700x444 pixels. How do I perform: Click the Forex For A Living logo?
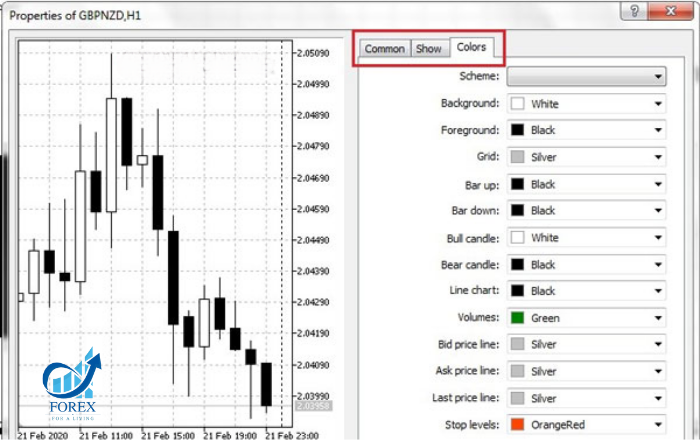coord(72,385)
